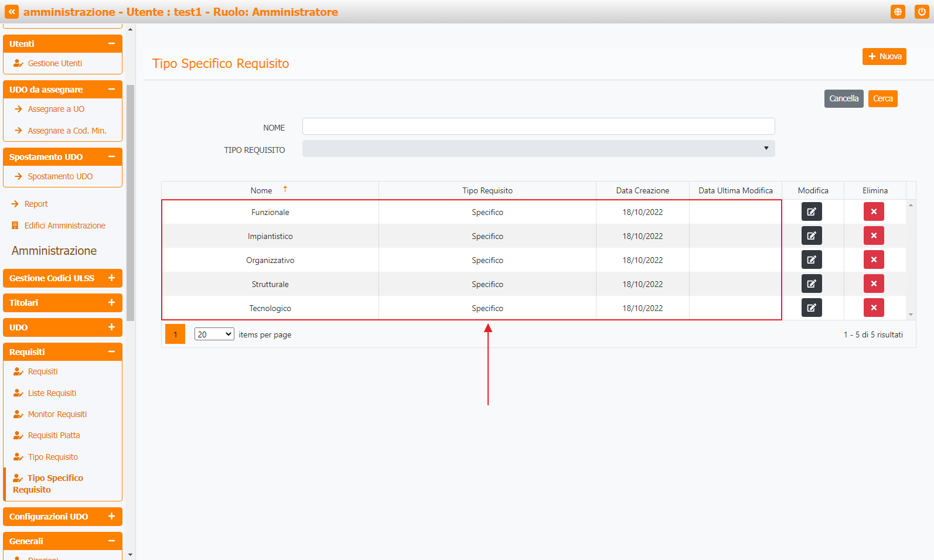Click the Nome sort arrow icon
Viewport: 934px width, 560px height.
[285, 189]
